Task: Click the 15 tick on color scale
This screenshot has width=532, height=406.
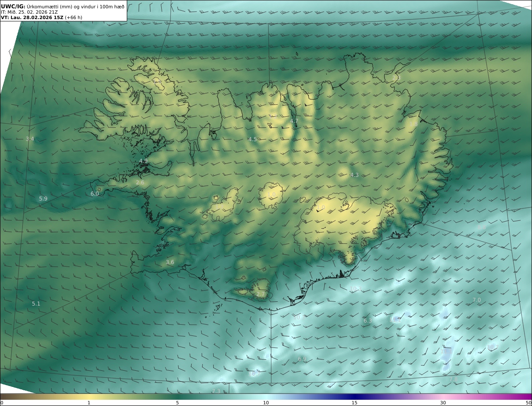Action: click(x=355, y=403)
